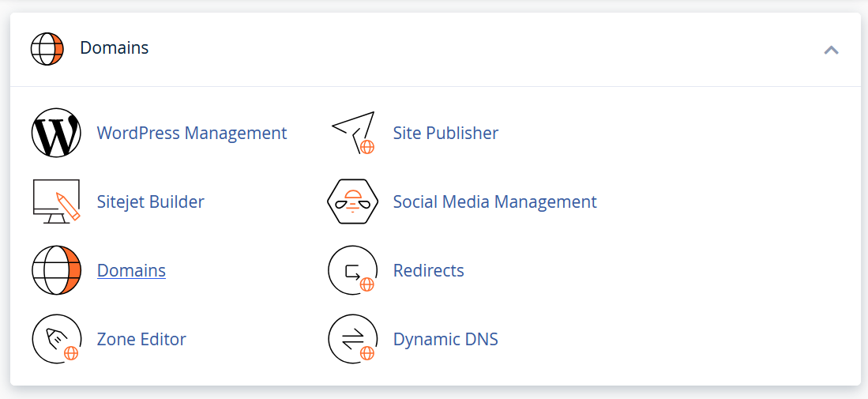Click the Redirects arrow icon
The height and width of the screenshot is (399, 868).
point(352,270)
